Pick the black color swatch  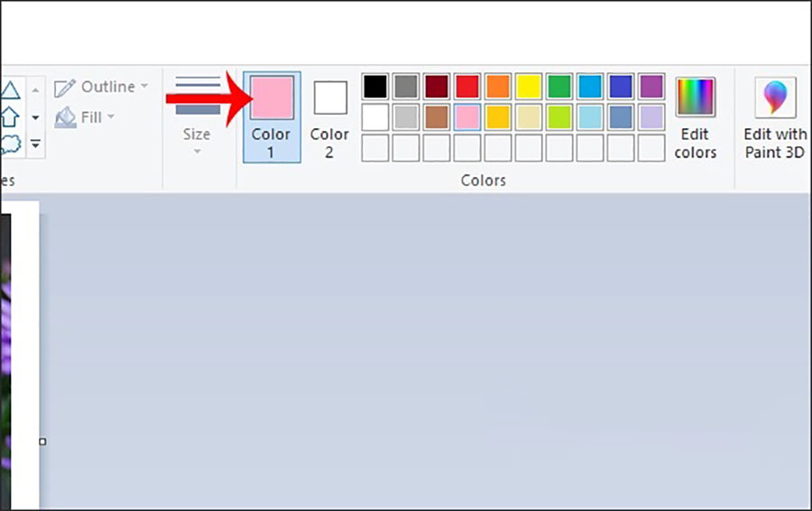tap(375, 87)
